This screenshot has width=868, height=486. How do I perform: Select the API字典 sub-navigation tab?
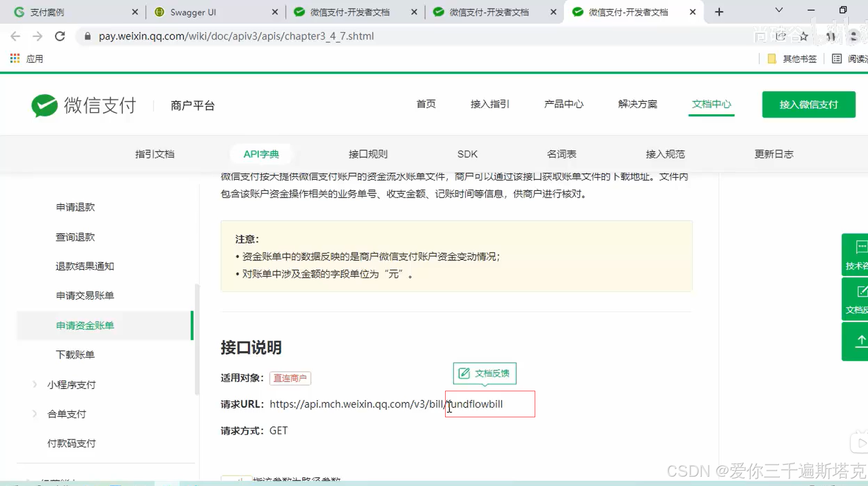coord(261,154)
